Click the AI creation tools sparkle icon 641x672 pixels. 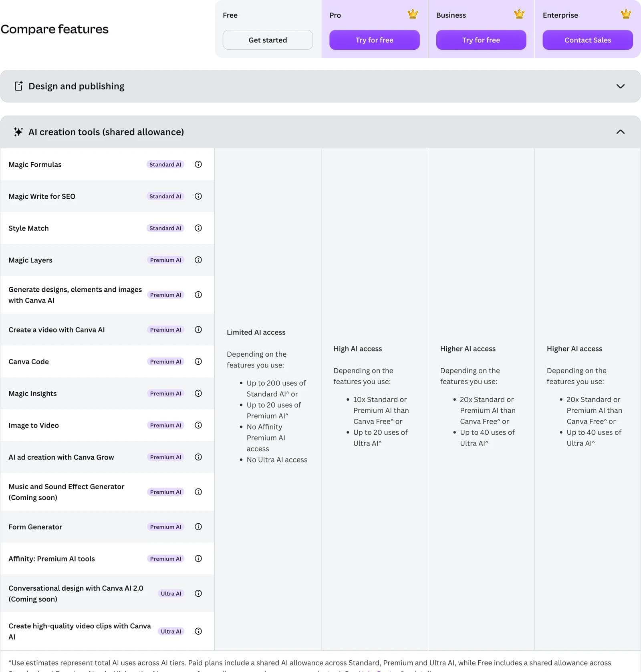(18, 132)
